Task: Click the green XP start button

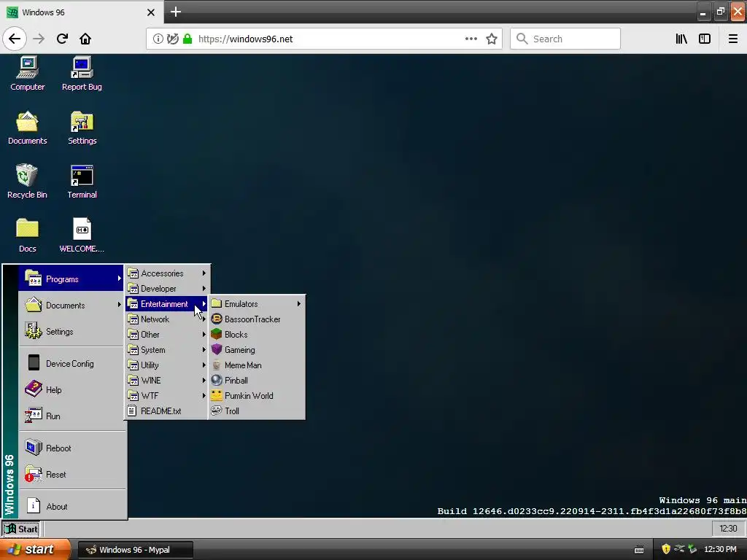Action: click(34, 550)
